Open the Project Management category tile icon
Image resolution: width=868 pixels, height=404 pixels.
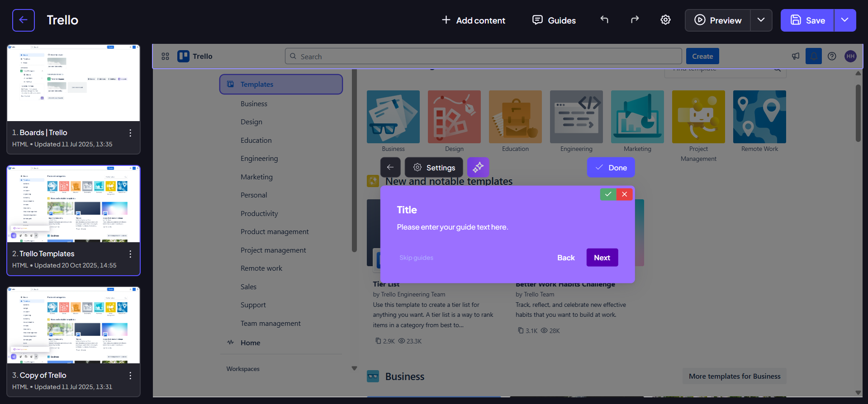coord(698,117)
